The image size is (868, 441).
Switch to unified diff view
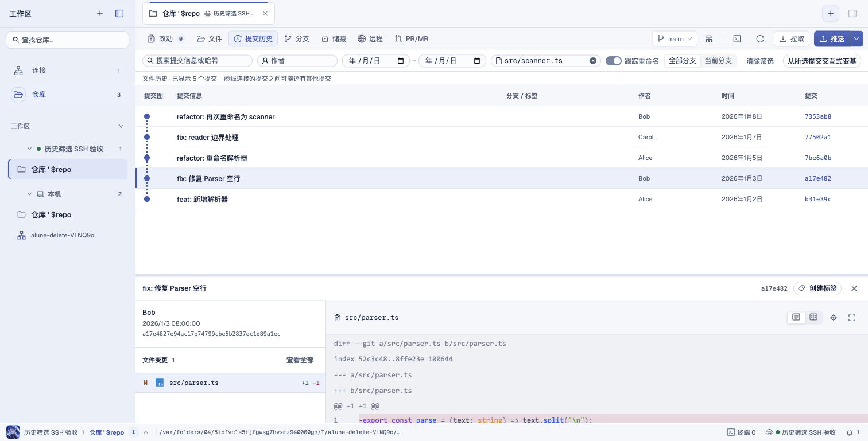pos(796,317)
